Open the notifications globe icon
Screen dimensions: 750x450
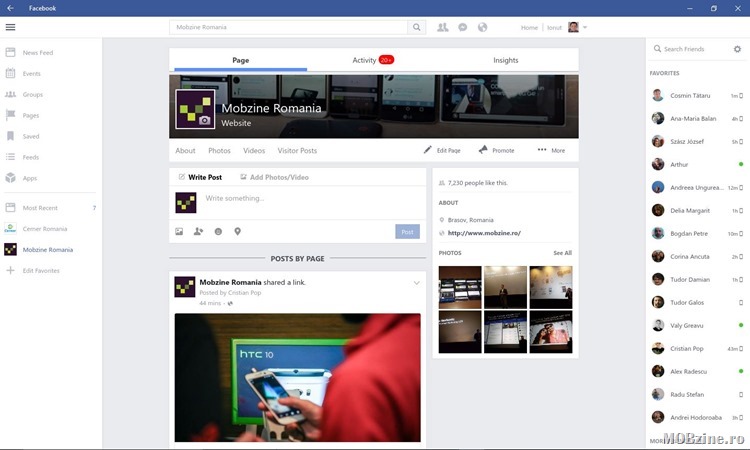(483, 27)
